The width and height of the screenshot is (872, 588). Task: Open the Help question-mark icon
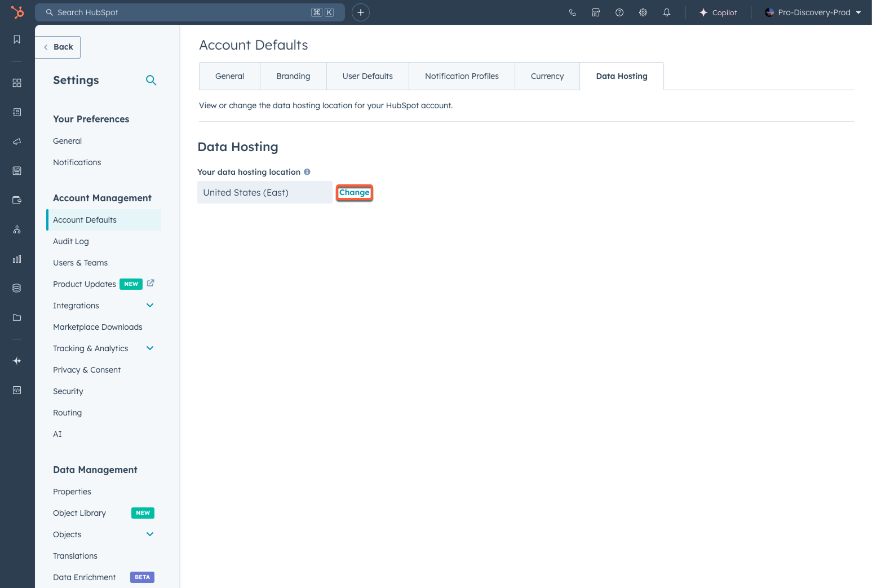click(619, 12)
